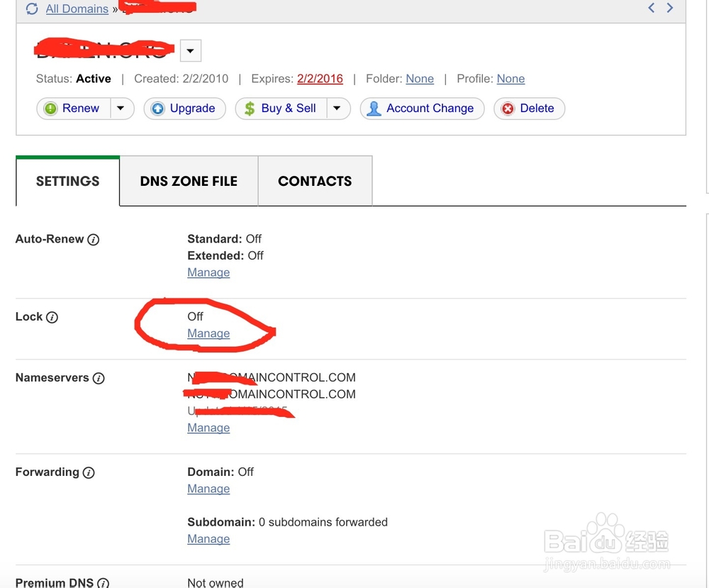This screenshot has height=588, width=709.
Task: Click Manage under Forwarding Domain
Action: click(208, 489)
